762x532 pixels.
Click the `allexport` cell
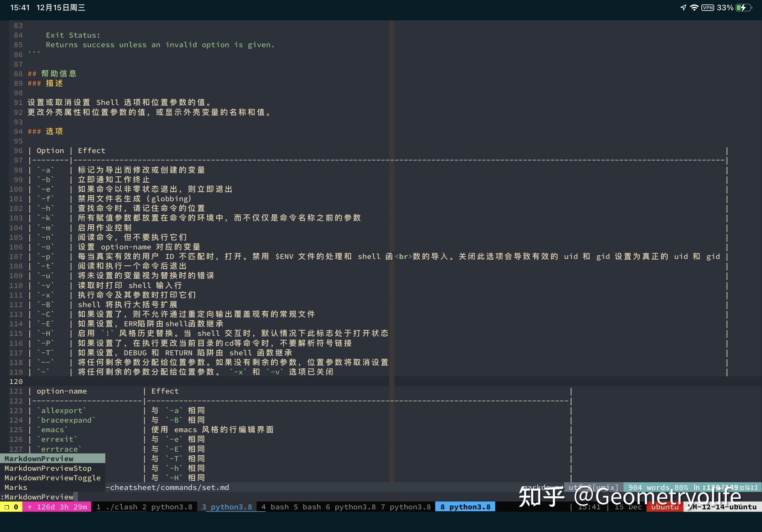pyautogui.click(x=62, y=410)
